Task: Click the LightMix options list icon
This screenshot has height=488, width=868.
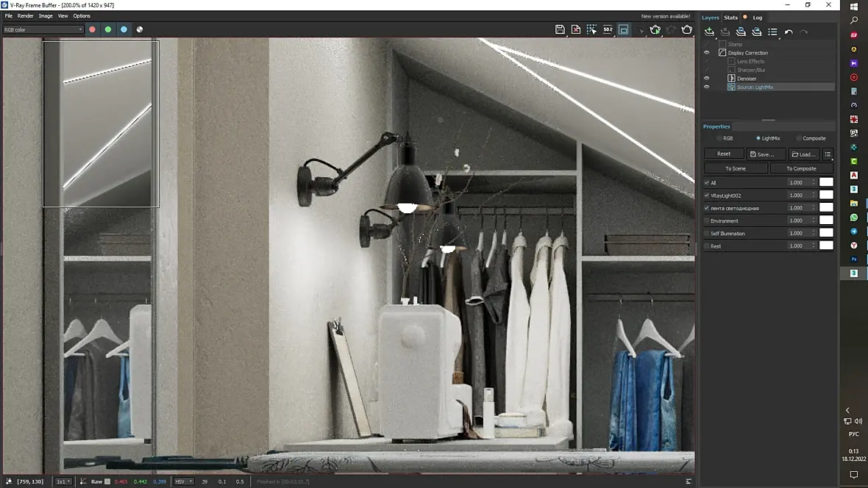Action: click(828, 154)
